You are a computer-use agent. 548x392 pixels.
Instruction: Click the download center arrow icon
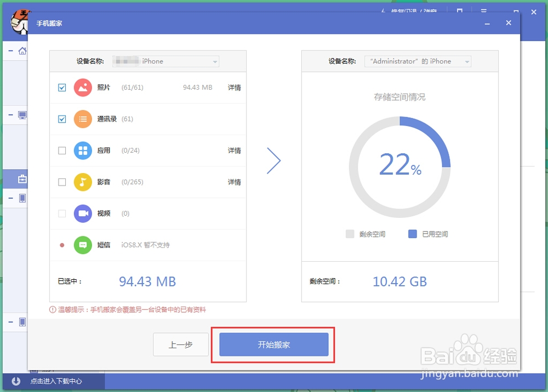coord(16,381)
